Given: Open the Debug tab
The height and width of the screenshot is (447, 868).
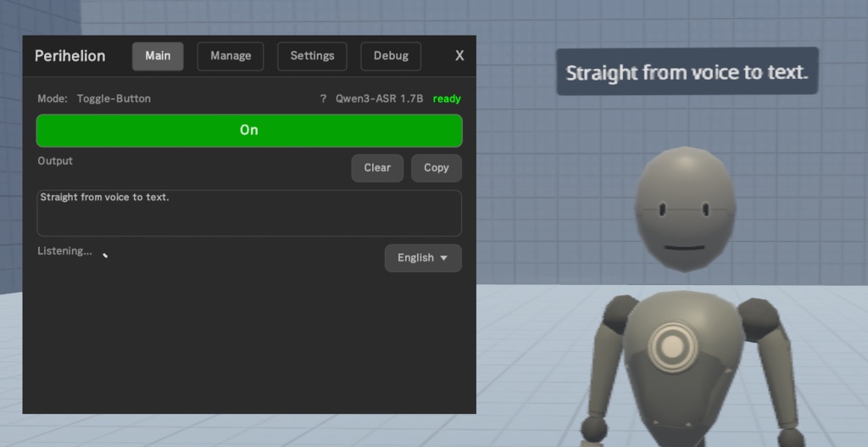Looking at the screenshot, I should (x=391, y=56).
